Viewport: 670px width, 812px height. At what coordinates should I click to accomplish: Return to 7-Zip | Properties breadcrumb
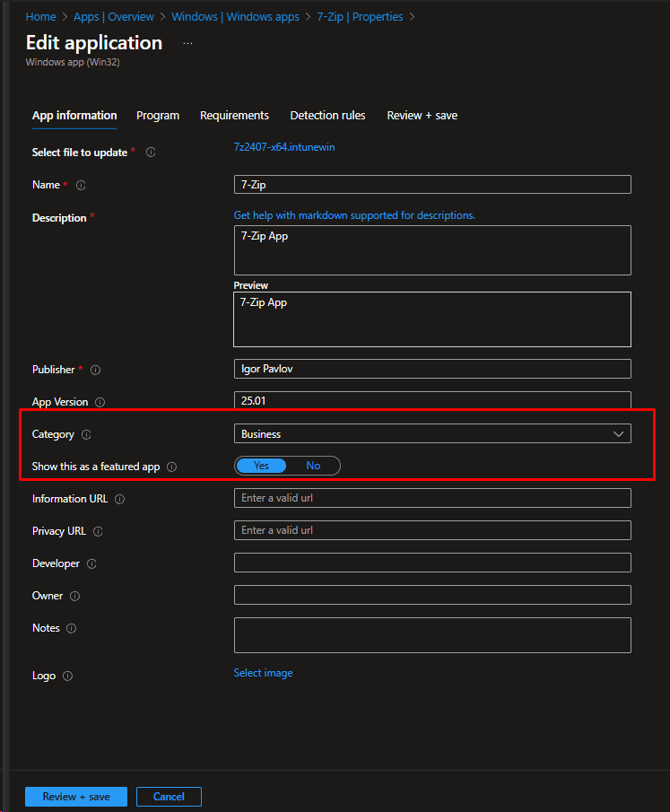click(x=360, y=16)
